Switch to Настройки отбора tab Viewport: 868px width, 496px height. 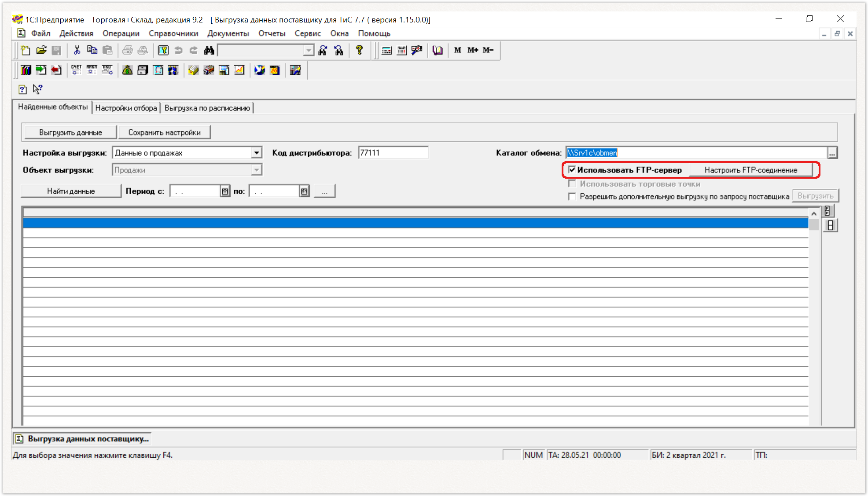coord(126,108)
